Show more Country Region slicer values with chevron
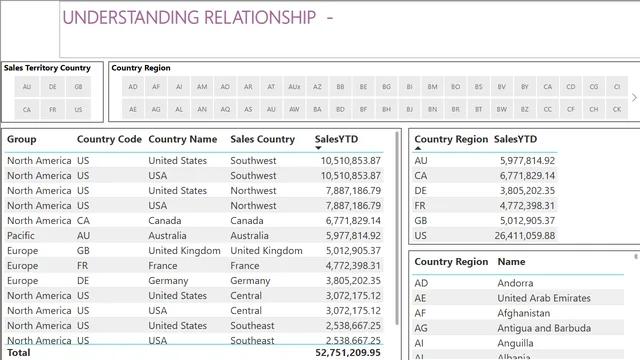Screen dimensions: 640x360 coord(634,98)
